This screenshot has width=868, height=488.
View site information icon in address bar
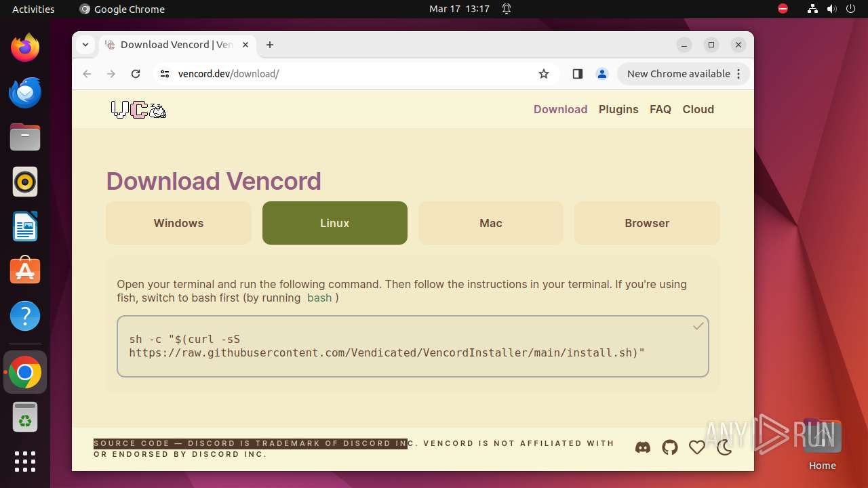point(164,74)
